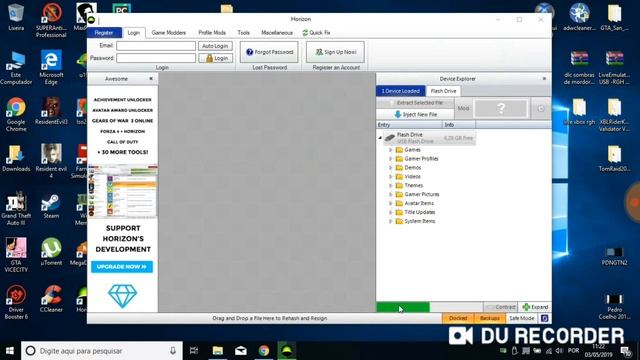Open the Miscellaneous tab

(x=277, y=33)
